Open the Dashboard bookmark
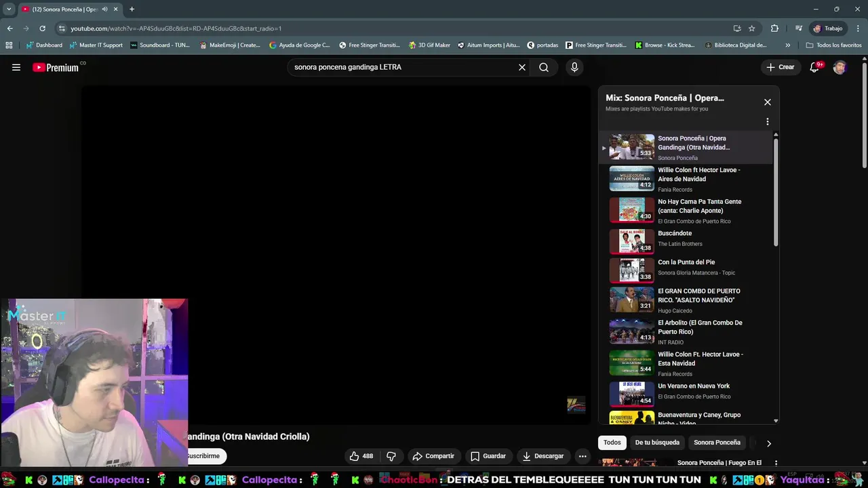The height and width of the screenshot is (488, 868). pyautogui.click(x=44, y=45)
